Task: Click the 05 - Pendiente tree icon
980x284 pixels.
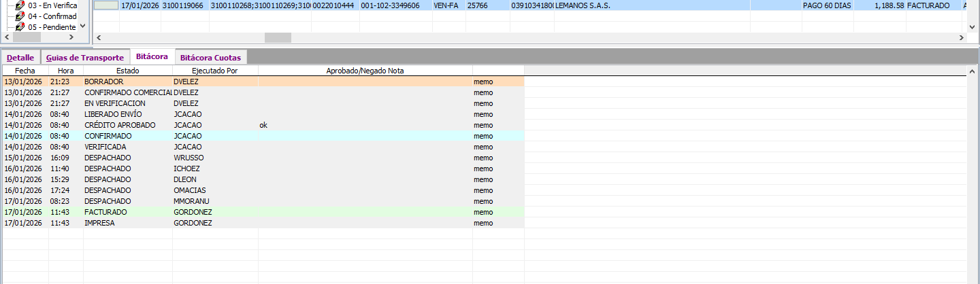Action: coord(20,27)
